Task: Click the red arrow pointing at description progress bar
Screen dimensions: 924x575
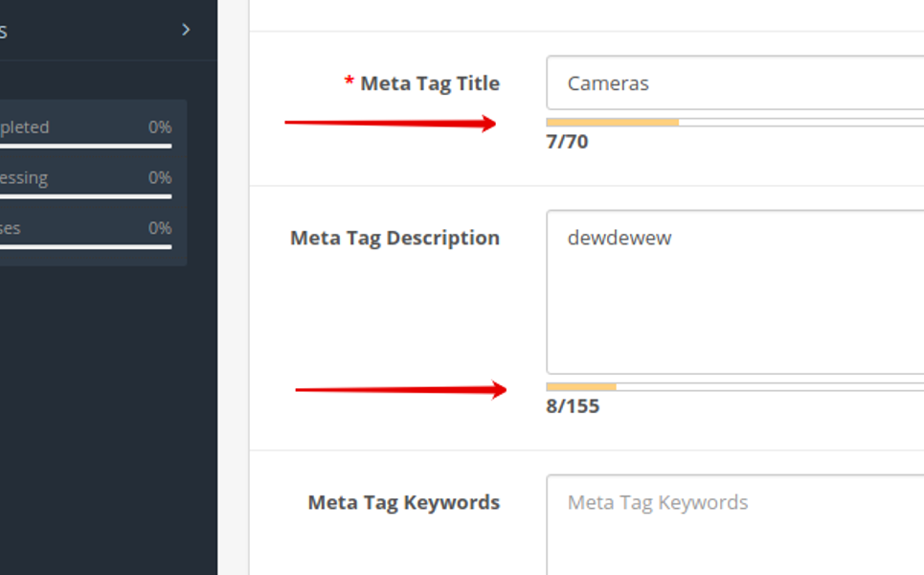Action: (400, 390)
